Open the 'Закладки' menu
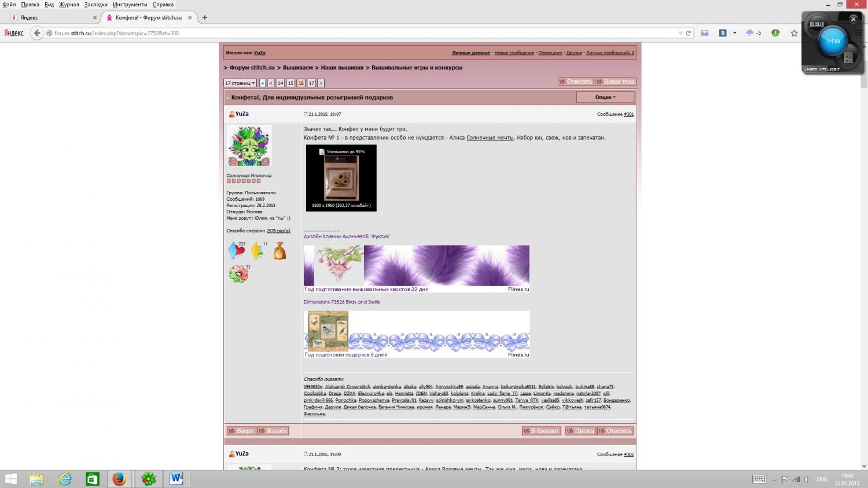This screenshot has width=868, height=488. click(x=95, y=5)
